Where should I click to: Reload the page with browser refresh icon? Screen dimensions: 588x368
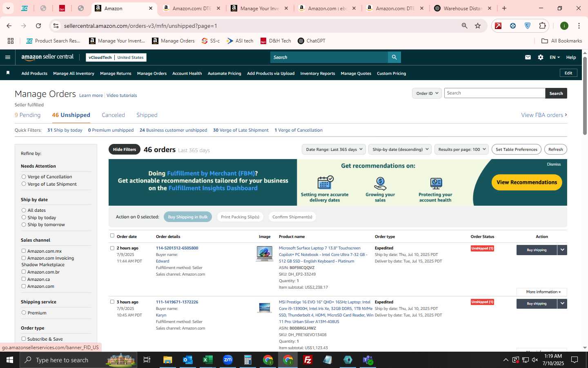38,26
